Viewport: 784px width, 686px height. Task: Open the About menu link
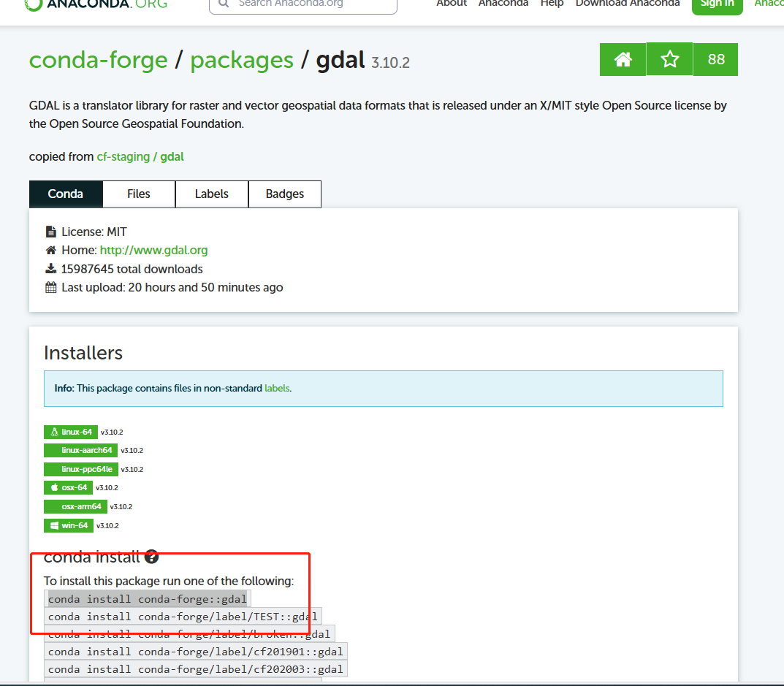point(452,3)
